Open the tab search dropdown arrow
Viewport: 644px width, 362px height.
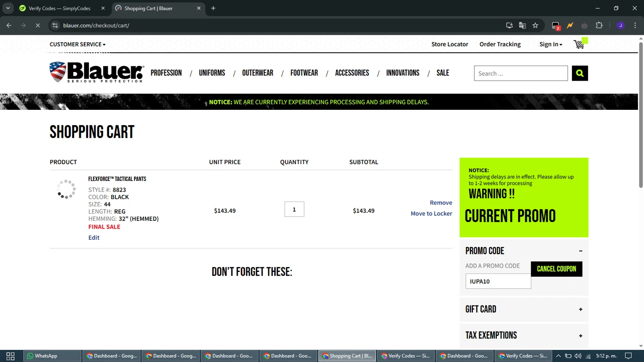click(8, 8)
